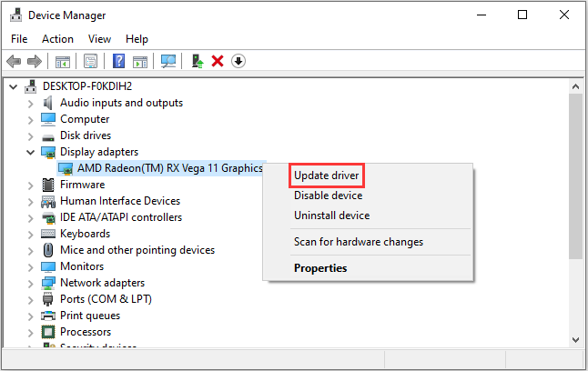Screen dimensions: 588x371
Task: Maximize the Device Manager window
Action: click(522, 15)
